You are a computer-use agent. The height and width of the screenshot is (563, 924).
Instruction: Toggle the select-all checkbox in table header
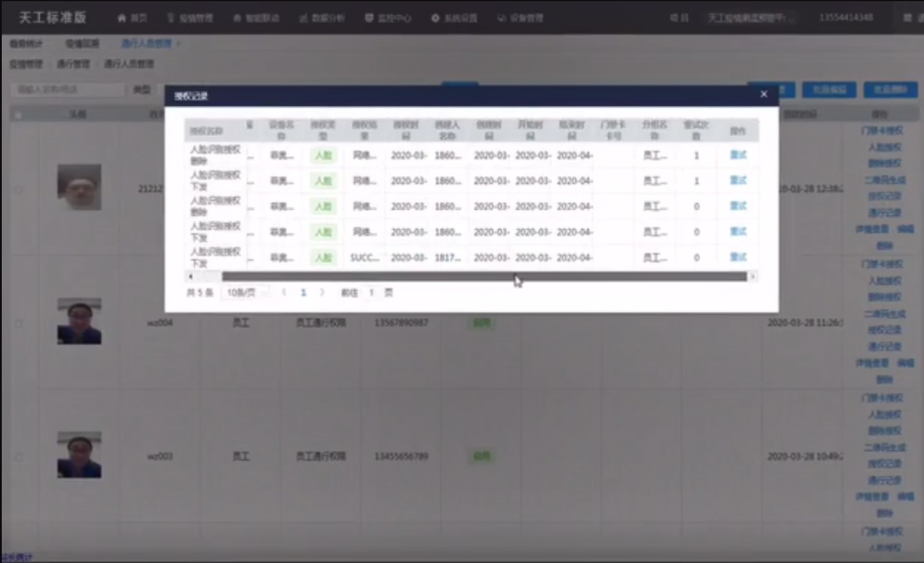tap(18, 115)
